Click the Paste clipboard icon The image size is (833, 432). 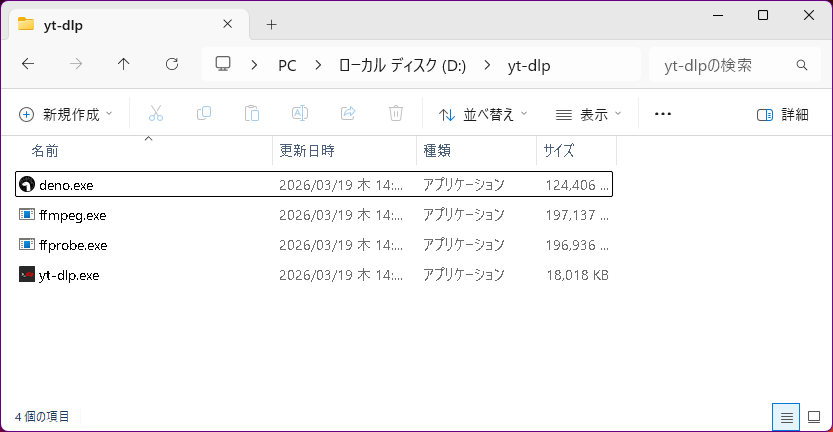(252, 114)
